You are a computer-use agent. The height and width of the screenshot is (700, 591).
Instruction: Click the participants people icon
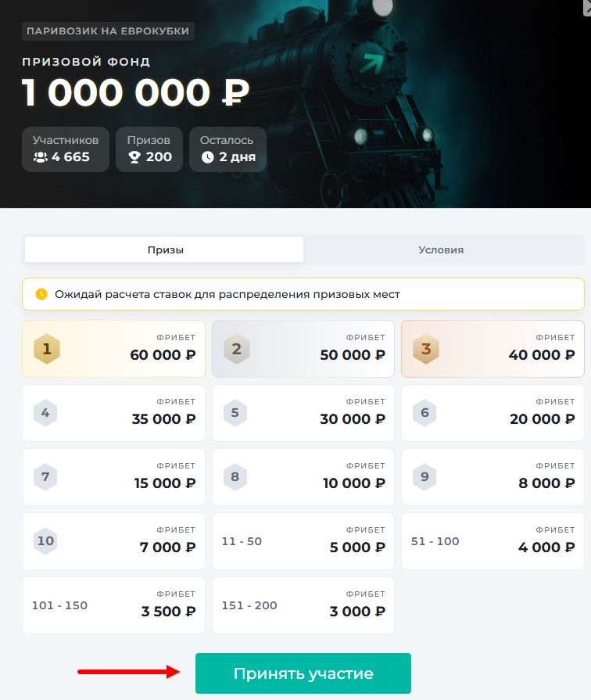[41, 157]
